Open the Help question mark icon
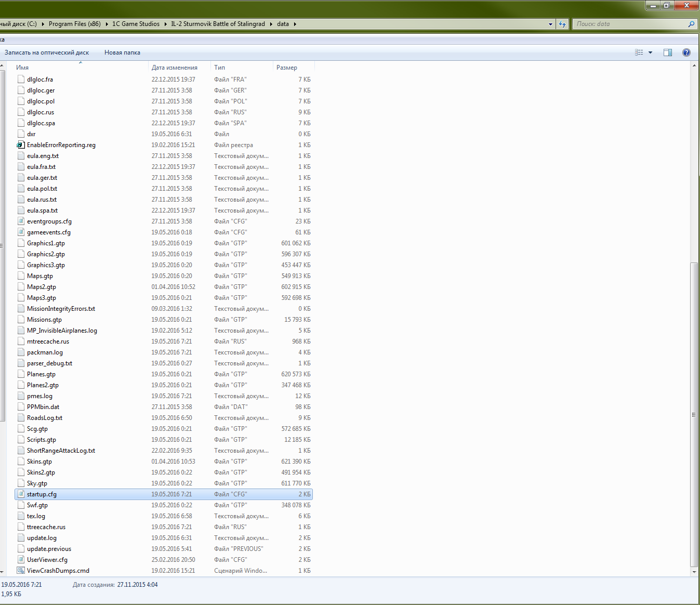 686,52
